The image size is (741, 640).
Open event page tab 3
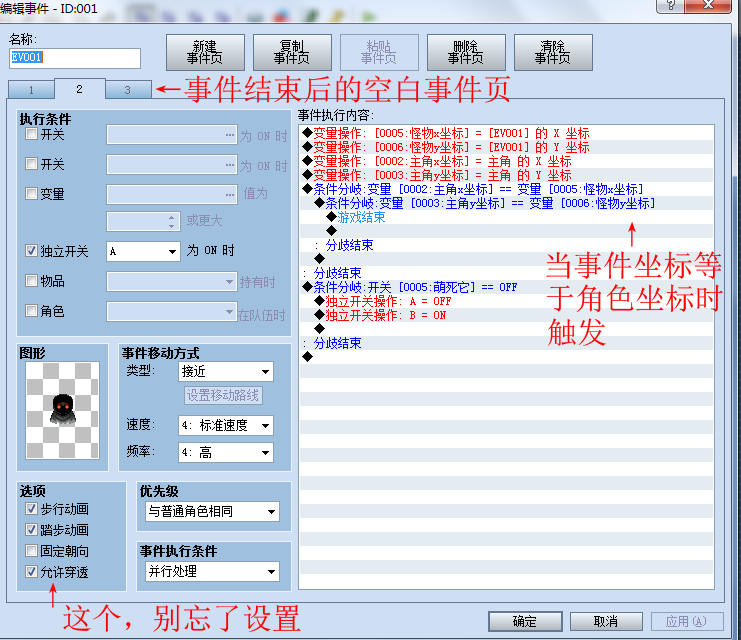click(128, 90)
